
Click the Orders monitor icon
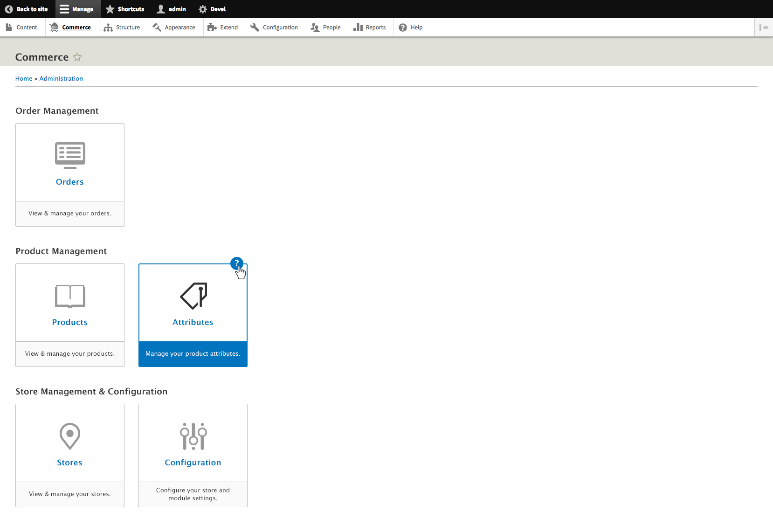(x=70, y=156)
